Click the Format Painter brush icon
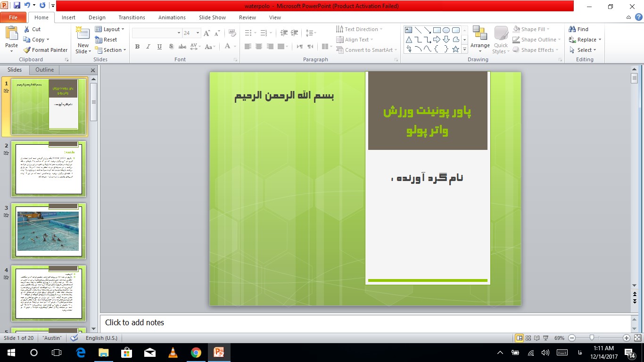644x362 pixels. point(27,50)
